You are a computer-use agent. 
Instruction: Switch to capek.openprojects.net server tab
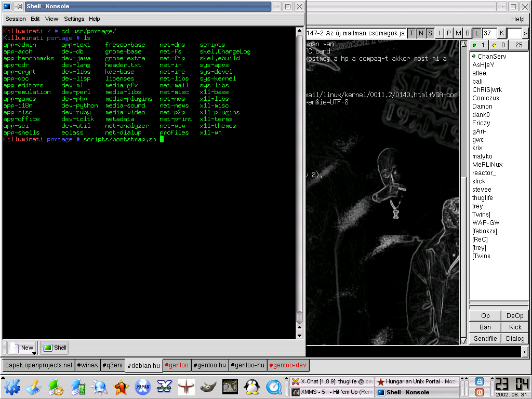tap(38, 365)
